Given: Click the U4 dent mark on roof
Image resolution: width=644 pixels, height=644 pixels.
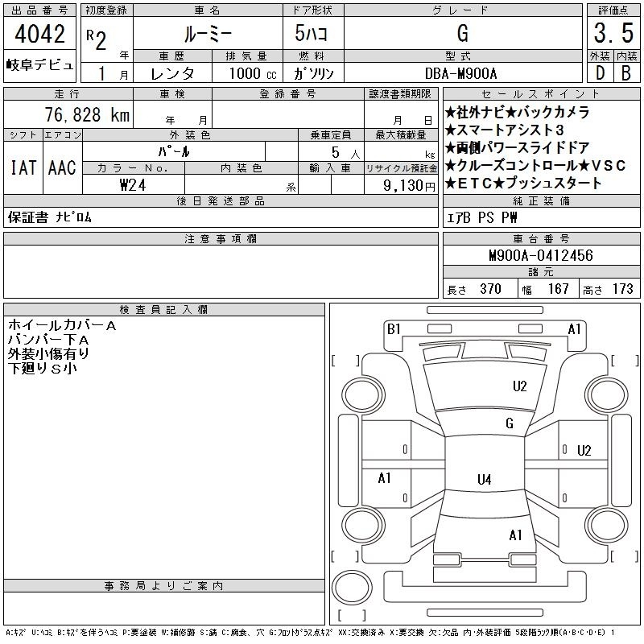Looking at the screenshot, I should 485,479.
